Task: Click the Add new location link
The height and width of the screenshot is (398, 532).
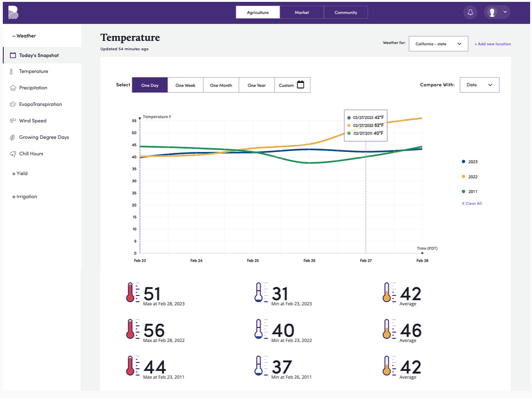Action: (x=492, y=44)
